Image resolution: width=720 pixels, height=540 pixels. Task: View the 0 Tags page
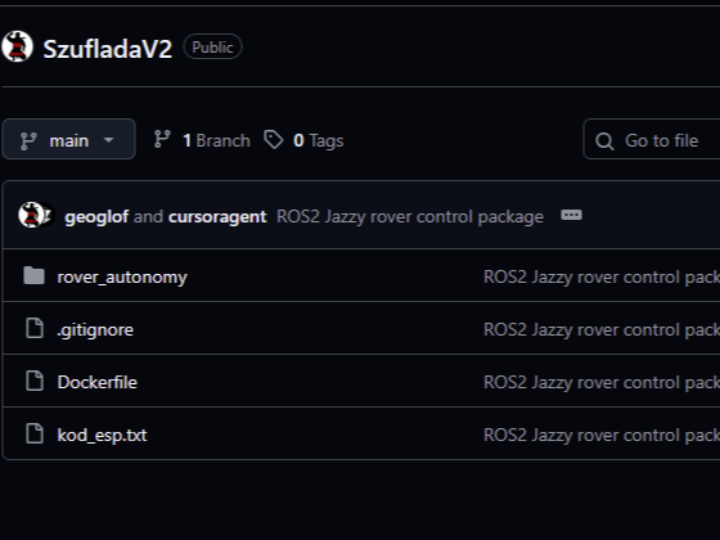pos(318,140)
